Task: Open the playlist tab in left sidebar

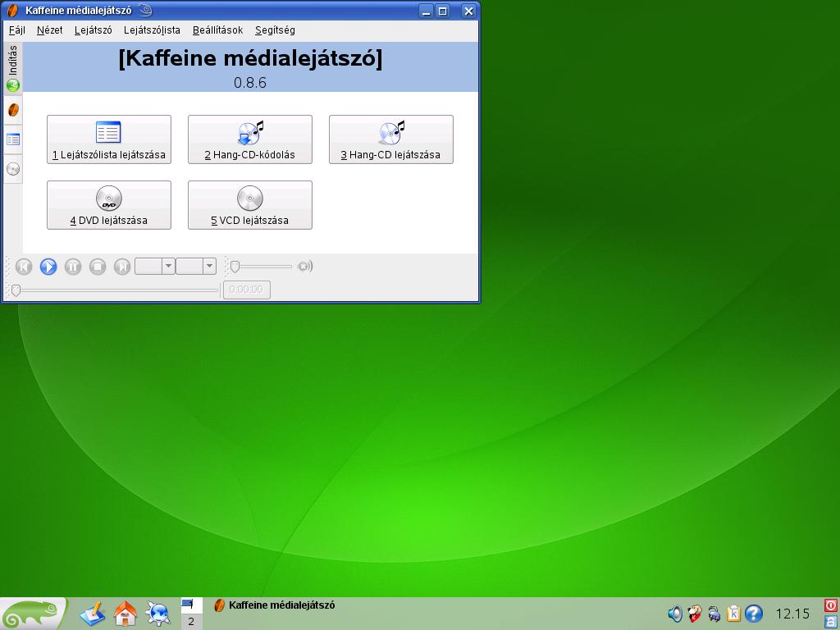Action: pos(13,139)
